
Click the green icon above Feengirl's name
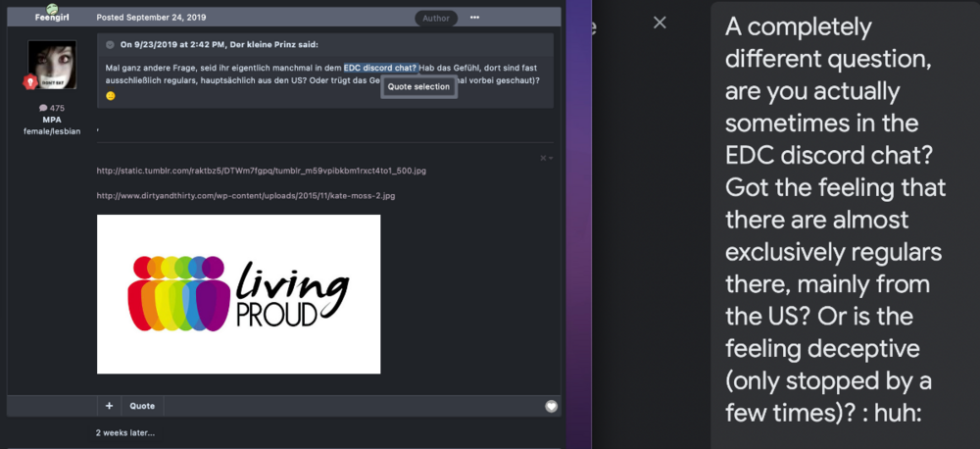click(x=52, y=8)
